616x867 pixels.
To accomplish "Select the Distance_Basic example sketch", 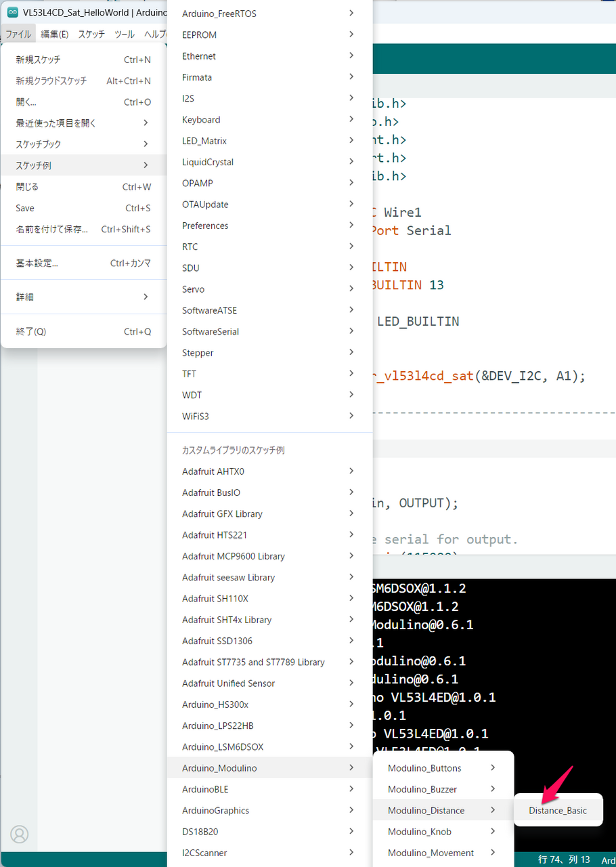I will tap(558, 810).
